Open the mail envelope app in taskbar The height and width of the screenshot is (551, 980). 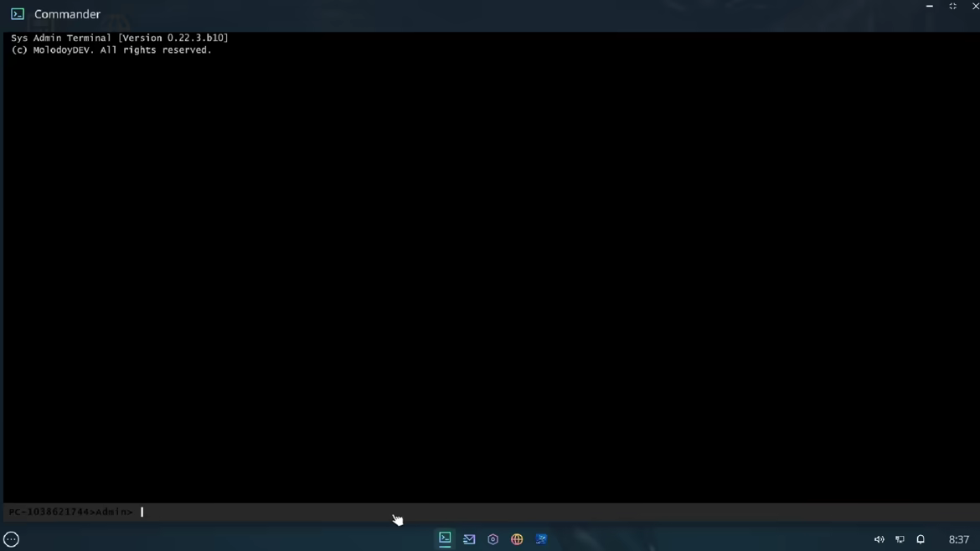pyautogui.click(x=469, y=539)
